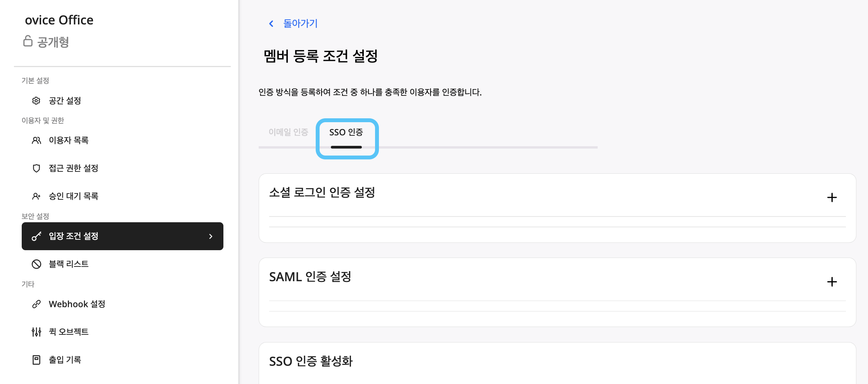
Task: Click the log icon beside 출입 기록
Action: click(x=36, y=360)
